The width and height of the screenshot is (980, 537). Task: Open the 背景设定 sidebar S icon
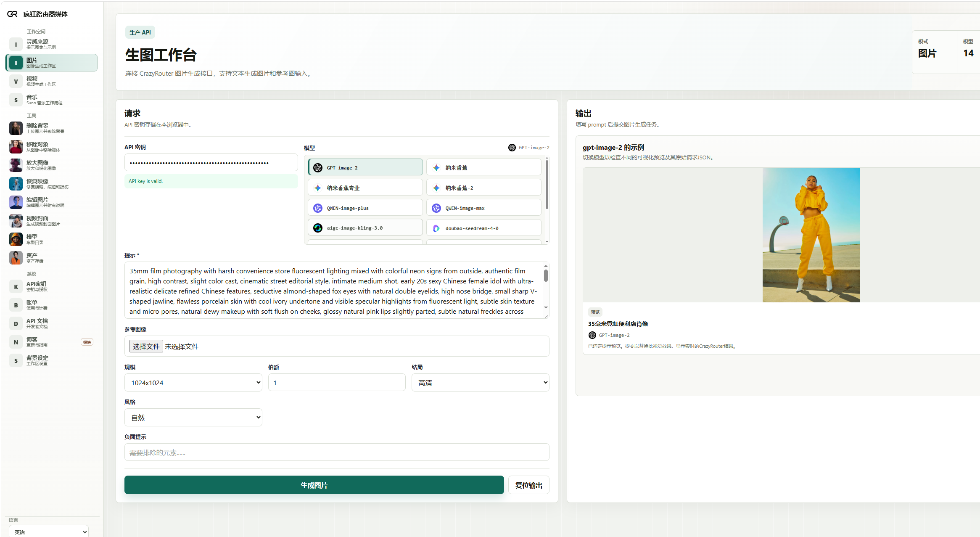(x=16, y=360)
